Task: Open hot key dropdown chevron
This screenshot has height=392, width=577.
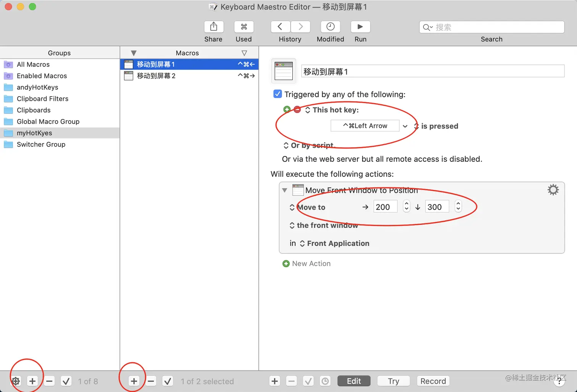Action: point(405,126)
